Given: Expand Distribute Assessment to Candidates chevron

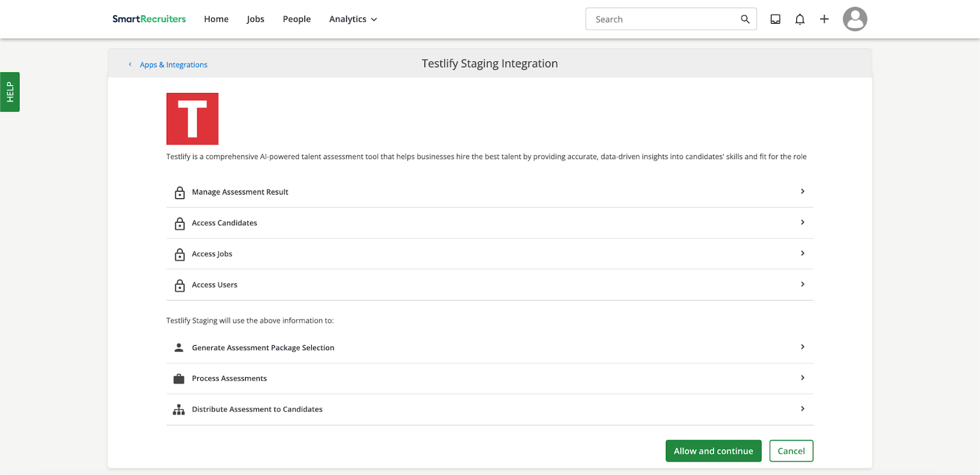Looking at the screenshot, I should point(802,409).
